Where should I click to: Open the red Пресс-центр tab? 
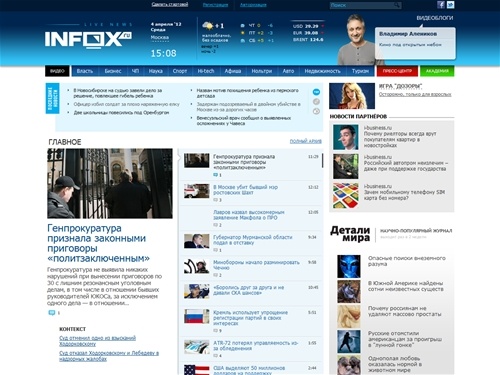[x=397, y=71]
